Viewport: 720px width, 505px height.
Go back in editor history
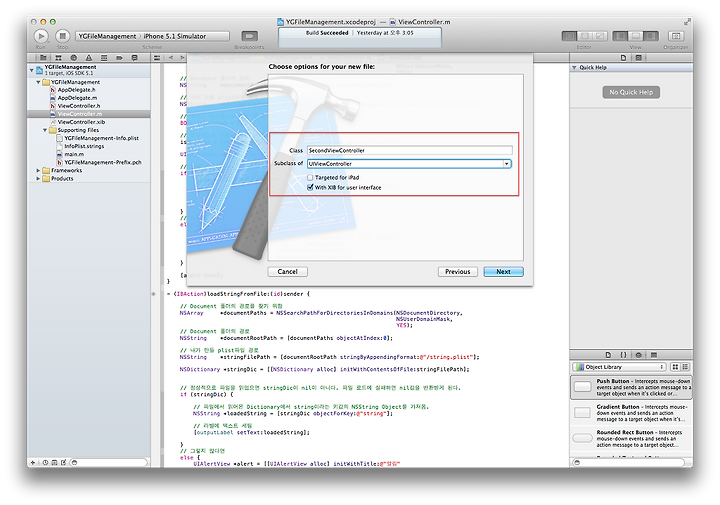(x=171, y=58)
